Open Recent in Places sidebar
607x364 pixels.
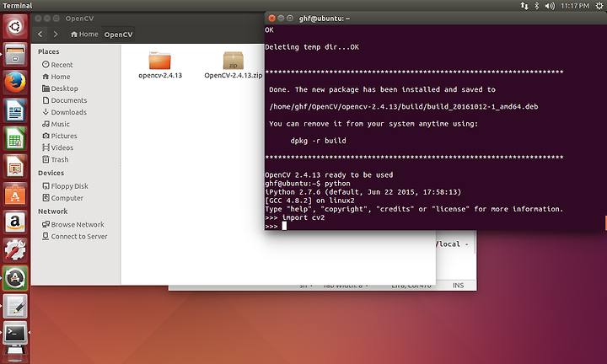click(x=57, y=65)
